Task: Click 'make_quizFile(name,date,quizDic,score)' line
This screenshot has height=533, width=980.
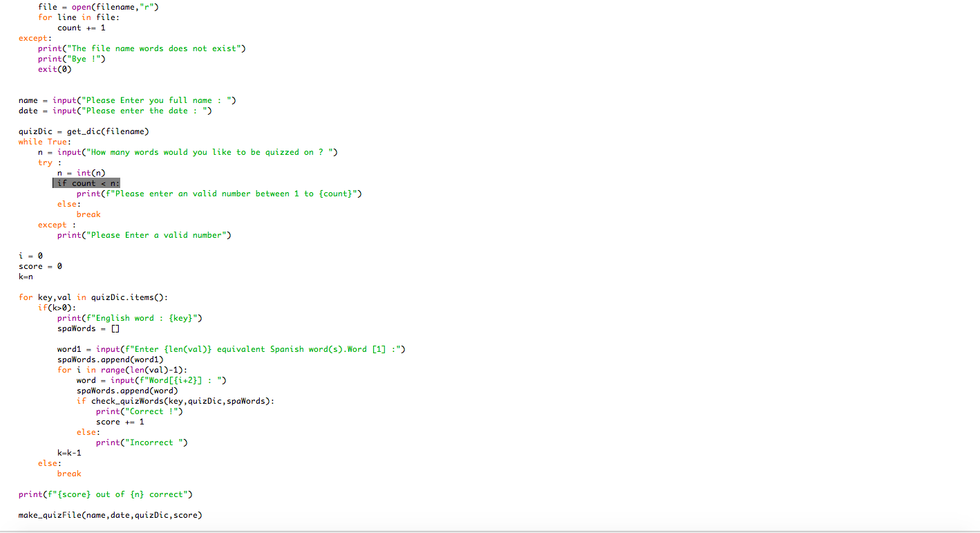Action: click(111, 515)
